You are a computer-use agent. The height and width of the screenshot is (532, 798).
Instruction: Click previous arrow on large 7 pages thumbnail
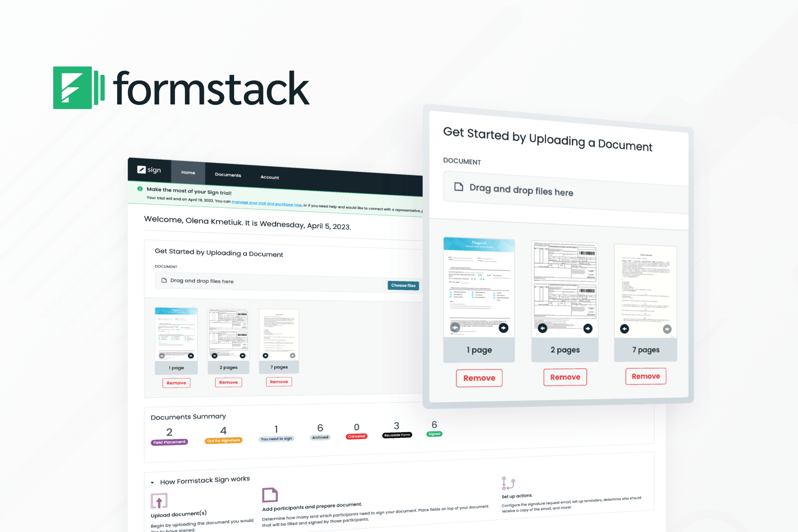[x=625, y=329]
